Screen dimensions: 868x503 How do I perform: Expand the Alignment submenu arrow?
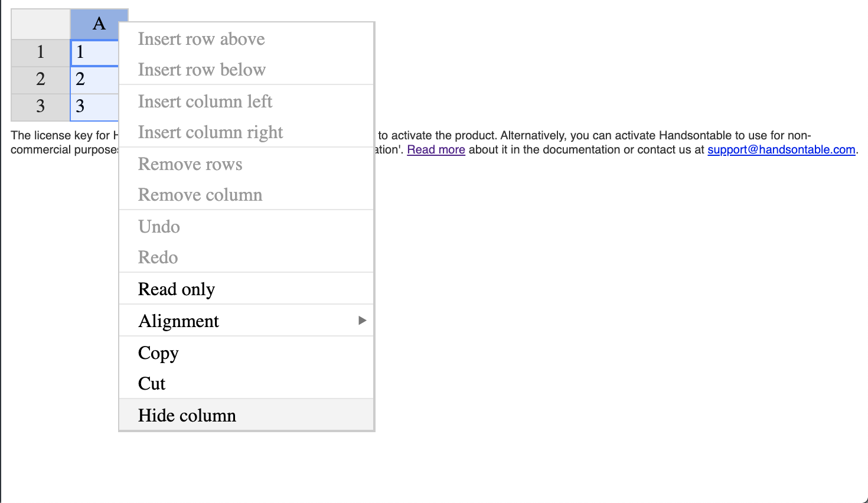pos(363,321)
